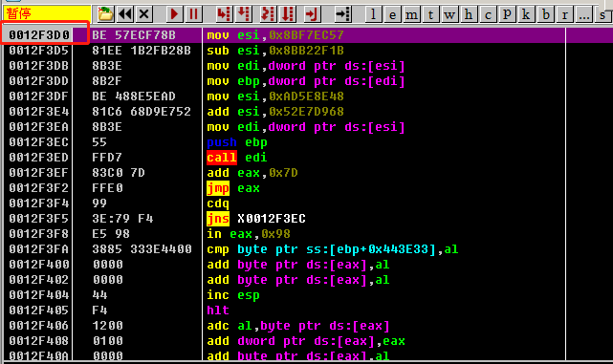This screenshot has width=613, height=364.
Task: Click hex bytes '3E:79 F4'
Action: coord(122,219)
